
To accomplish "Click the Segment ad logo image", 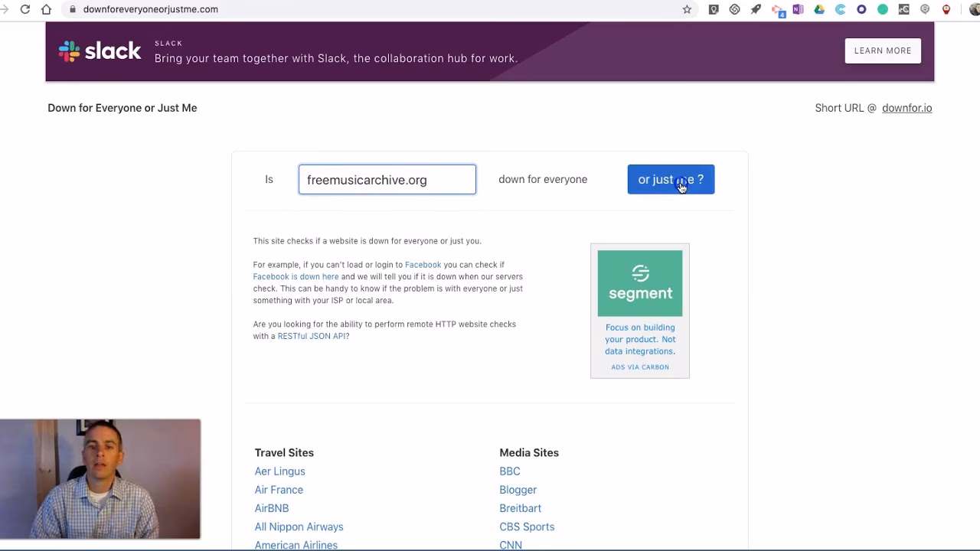I will point(640,283).
